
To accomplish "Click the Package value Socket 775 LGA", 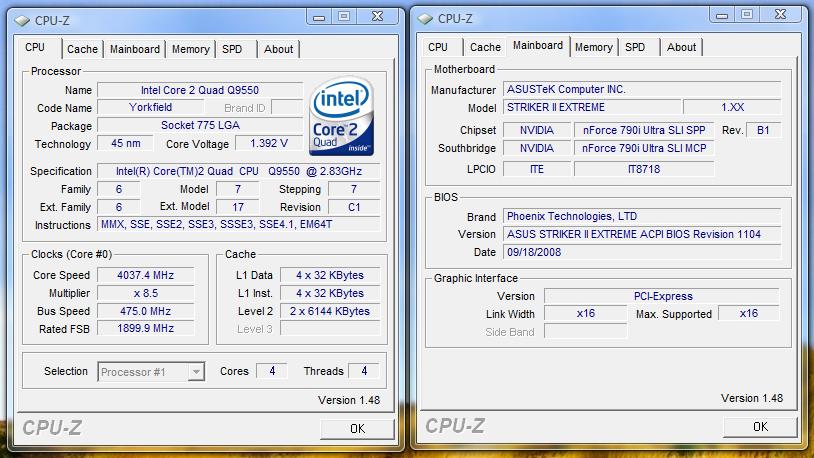I will (x=200, y=125).
